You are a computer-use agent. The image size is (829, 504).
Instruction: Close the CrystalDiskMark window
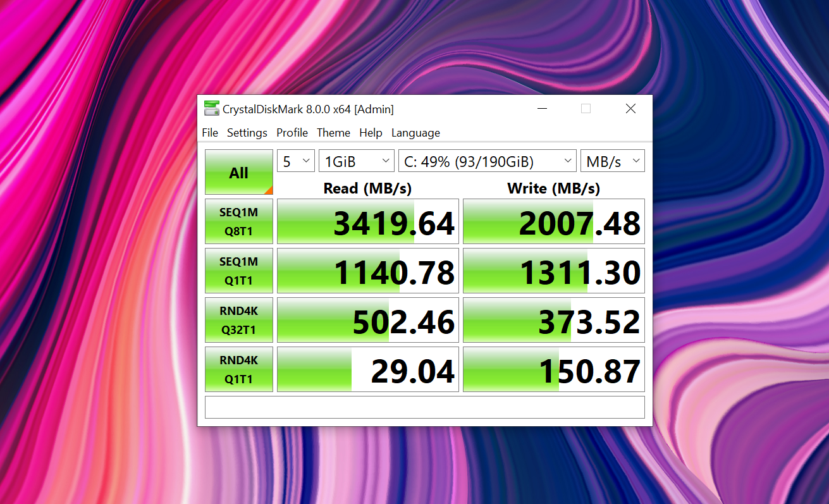click(630, 109)
